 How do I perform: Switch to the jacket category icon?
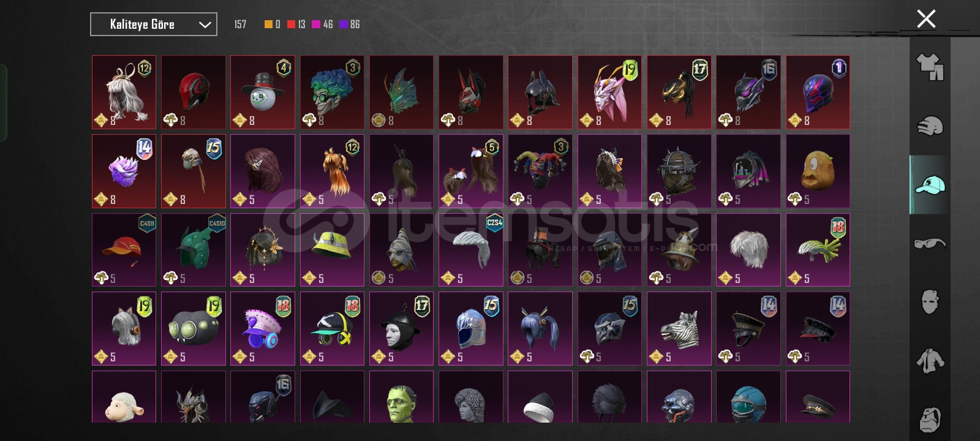pyautogui.click(x=930, y=361)
